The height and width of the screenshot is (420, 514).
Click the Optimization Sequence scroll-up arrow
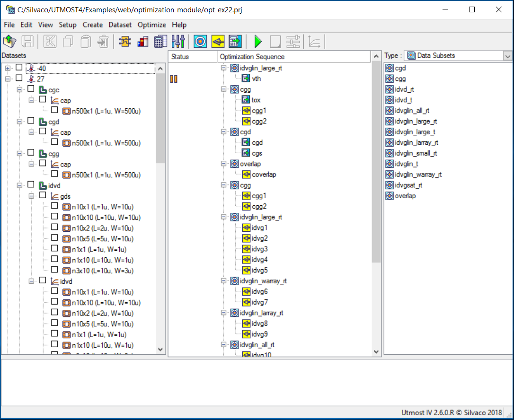(376, 56)
